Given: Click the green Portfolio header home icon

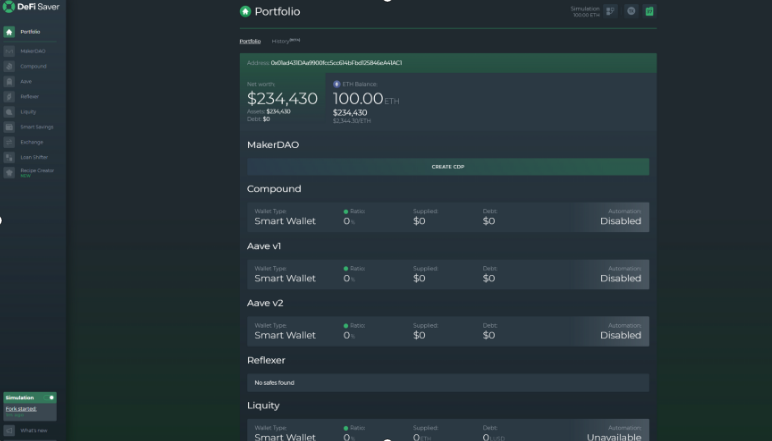Looking at the screenshot, I should (x=245, y=11).
